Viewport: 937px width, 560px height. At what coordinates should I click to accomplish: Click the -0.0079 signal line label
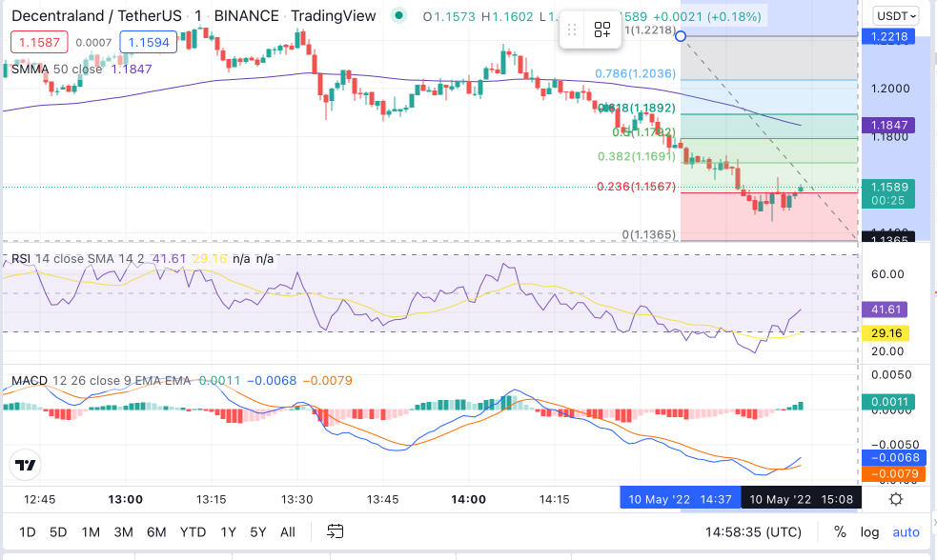pyautogui.click(x=894, y=474)
